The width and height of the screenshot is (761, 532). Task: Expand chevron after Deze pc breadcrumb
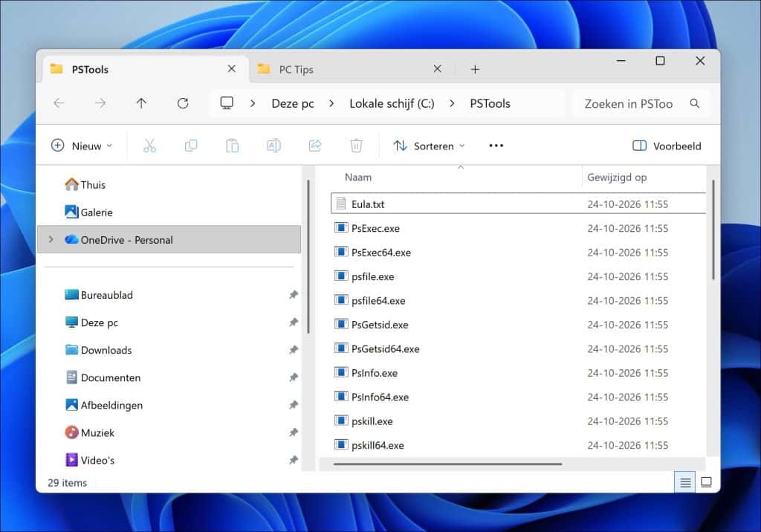[x=331, y=103]
